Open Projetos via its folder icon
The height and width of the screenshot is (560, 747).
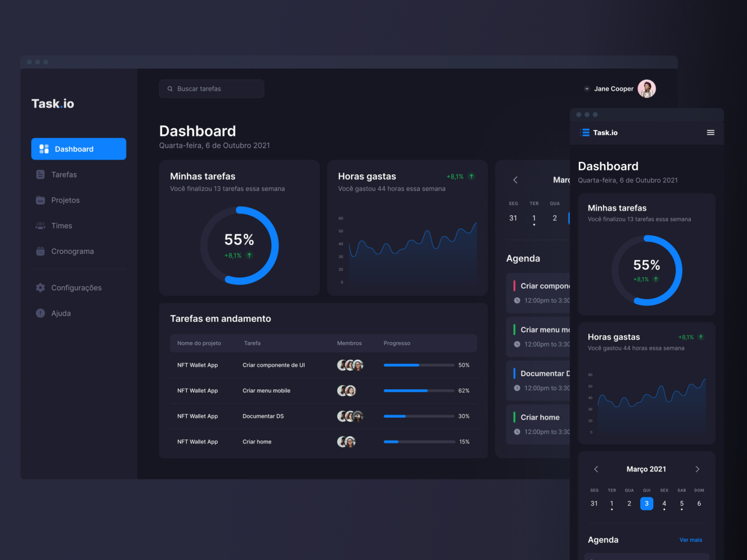[x=40, y=200]
